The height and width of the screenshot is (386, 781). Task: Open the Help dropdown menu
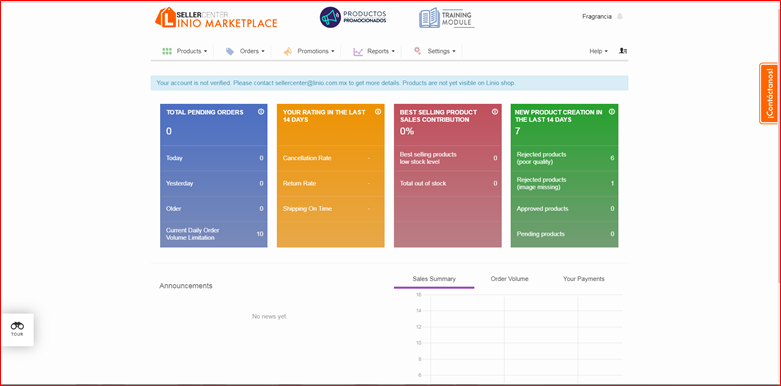[598, 51]
